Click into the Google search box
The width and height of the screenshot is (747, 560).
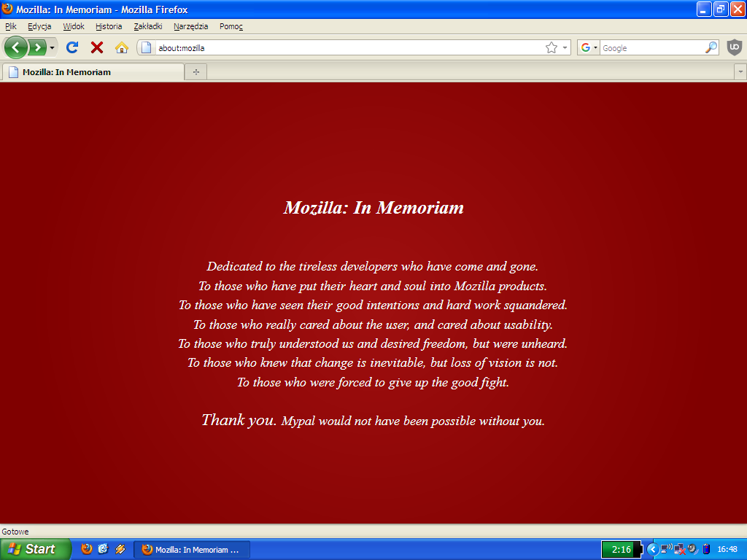[652, 47]
